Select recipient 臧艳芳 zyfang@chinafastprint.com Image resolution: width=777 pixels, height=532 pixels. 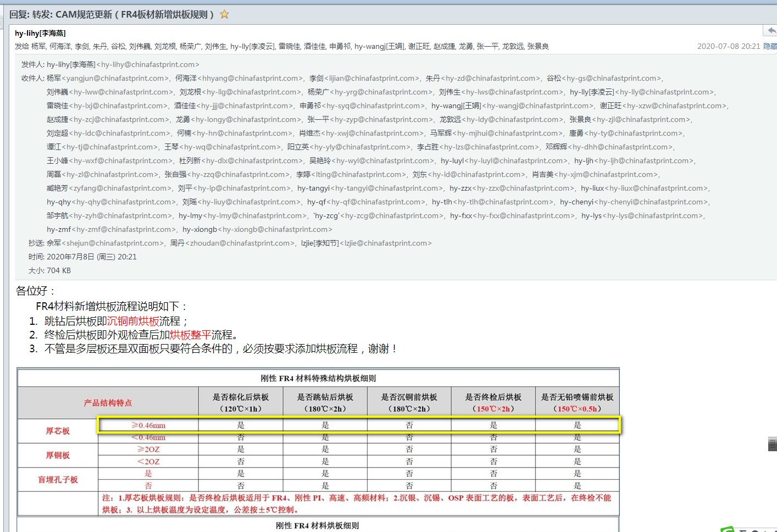[109, 189]
